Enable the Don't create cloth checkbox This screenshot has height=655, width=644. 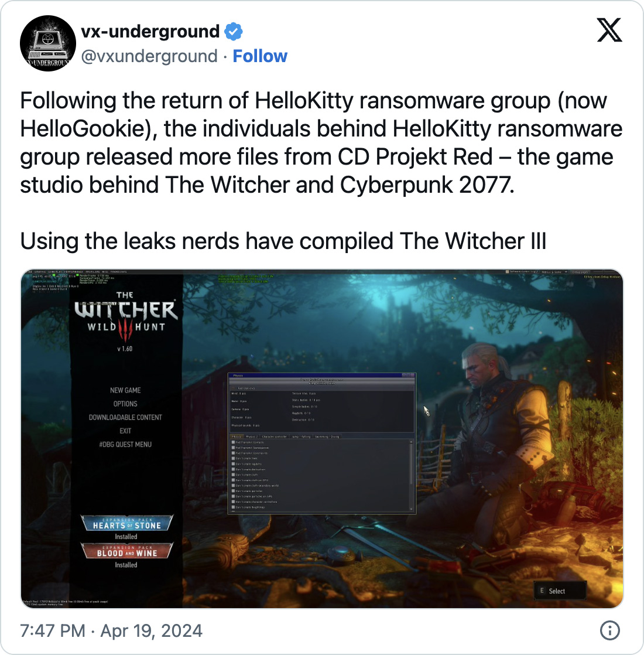(x=234, y=475)
